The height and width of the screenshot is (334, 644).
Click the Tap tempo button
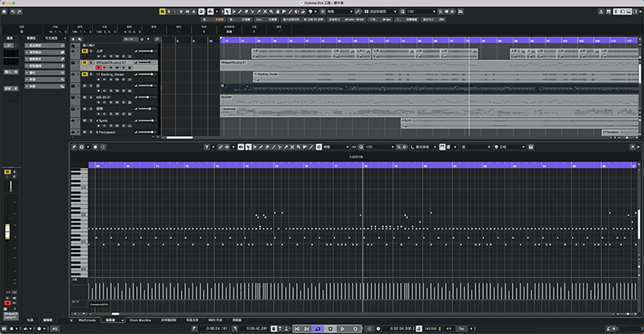(x=461, y=328)
